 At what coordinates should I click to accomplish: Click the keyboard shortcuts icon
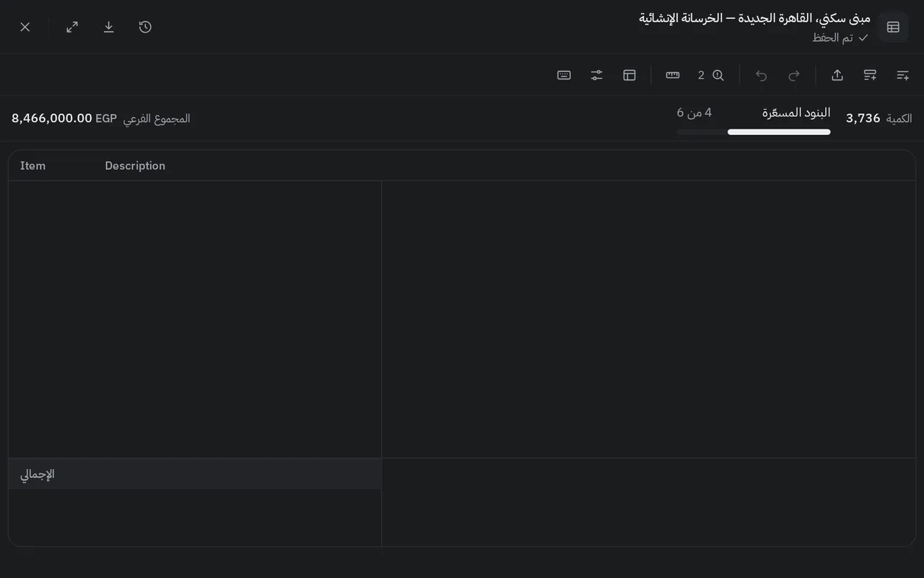pyautogui.click(x=565, y=75)
